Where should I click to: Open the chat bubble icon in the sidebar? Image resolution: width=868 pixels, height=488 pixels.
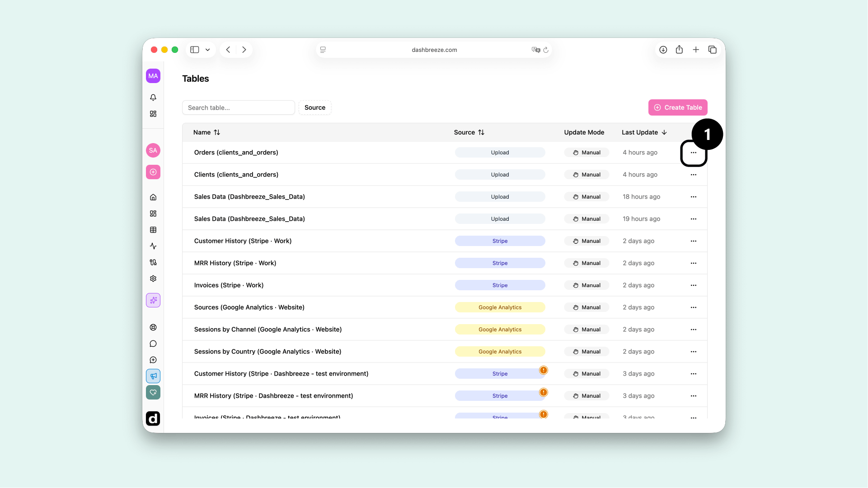[x=153, y=344]
